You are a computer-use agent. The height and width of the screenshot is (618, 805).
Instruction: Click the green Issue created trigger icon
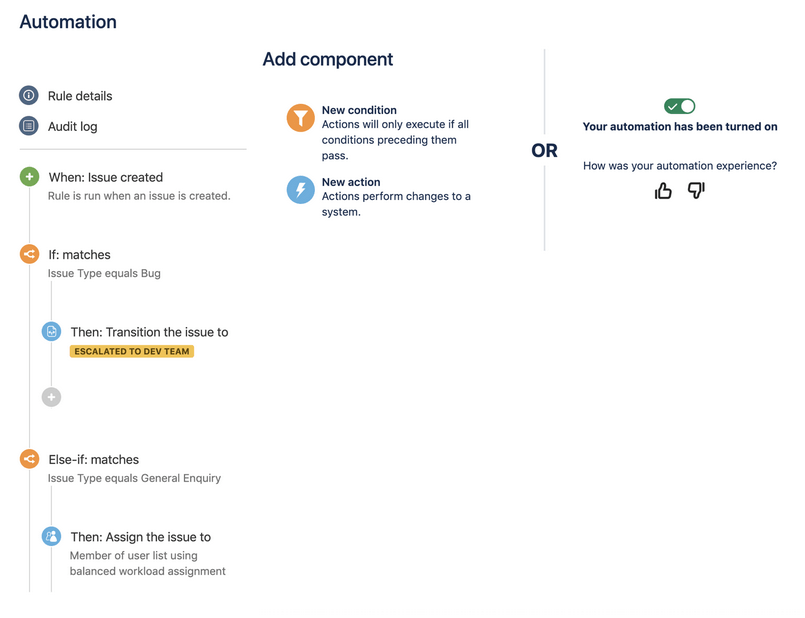(x=29, y=177)
